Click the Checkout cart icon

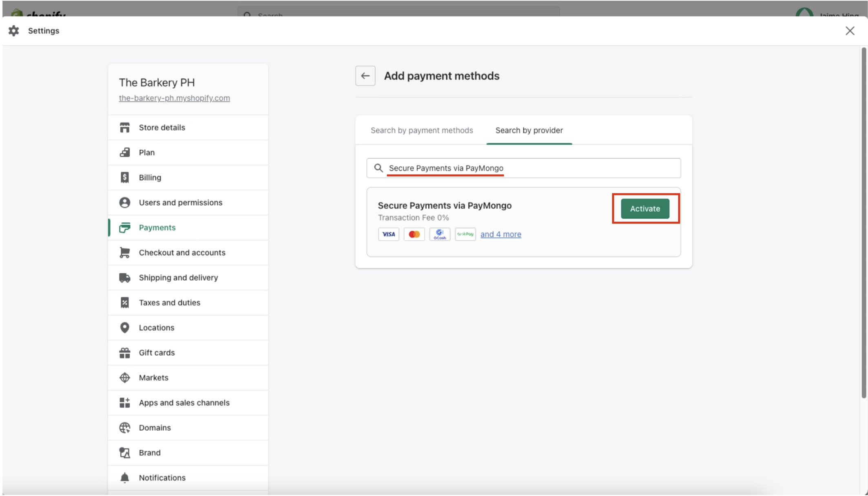coord(124,252)
